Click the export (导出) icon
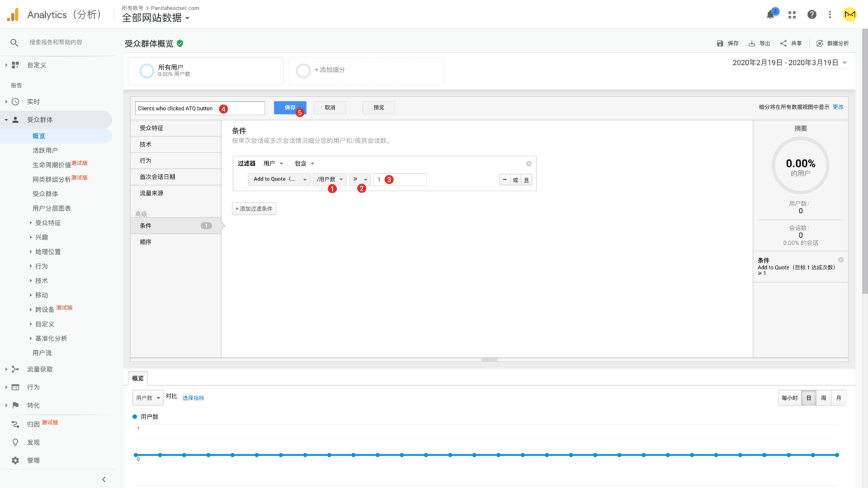Image resolution: width=868 pixels, height=488 pixels. 752,43
